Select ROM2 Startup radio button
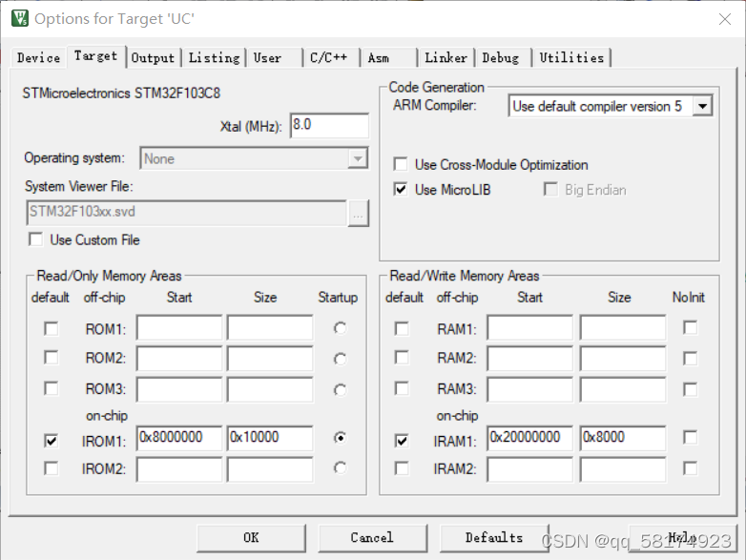Image resolution: width=746 pixels, height=560 pixels. (x=340, y=359)
